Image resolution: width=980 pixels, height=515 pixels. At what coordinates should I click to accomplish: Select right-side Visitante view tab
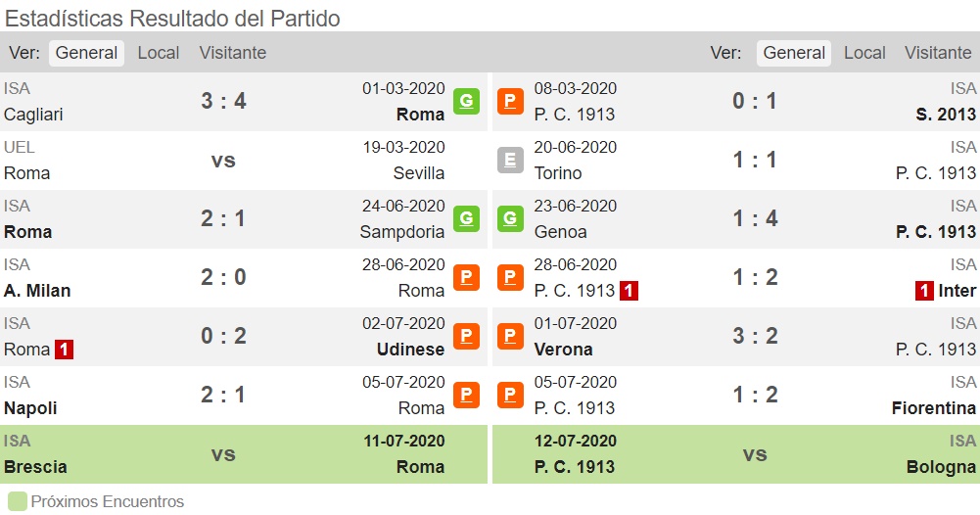click(x=938, y=53)
